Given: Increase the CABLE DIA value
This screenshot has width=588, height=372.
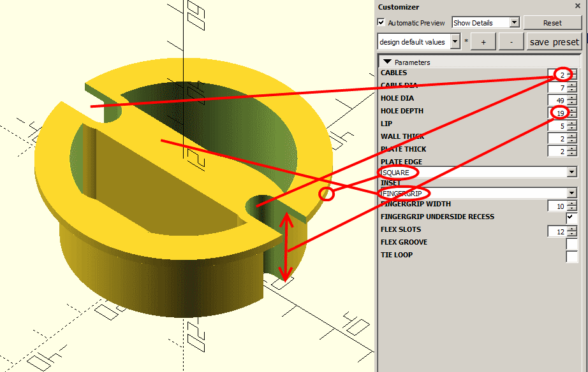Looking at the screenshot, I should click(x=572, y=85).
